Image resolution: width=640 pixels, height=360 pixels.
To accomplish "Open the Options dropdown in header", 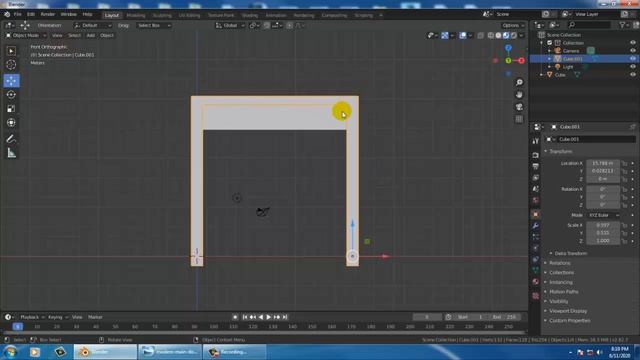I will [x=513, y=25].
